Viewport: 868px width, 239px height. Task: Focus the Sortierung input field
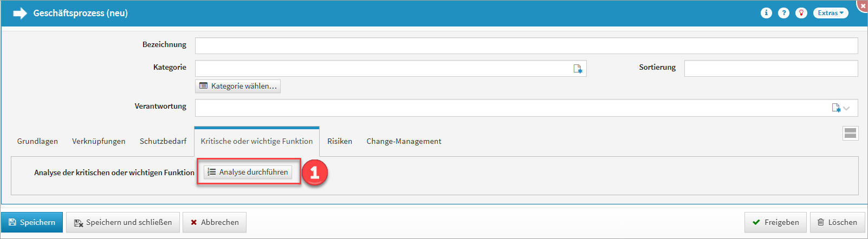pos(770,68)
